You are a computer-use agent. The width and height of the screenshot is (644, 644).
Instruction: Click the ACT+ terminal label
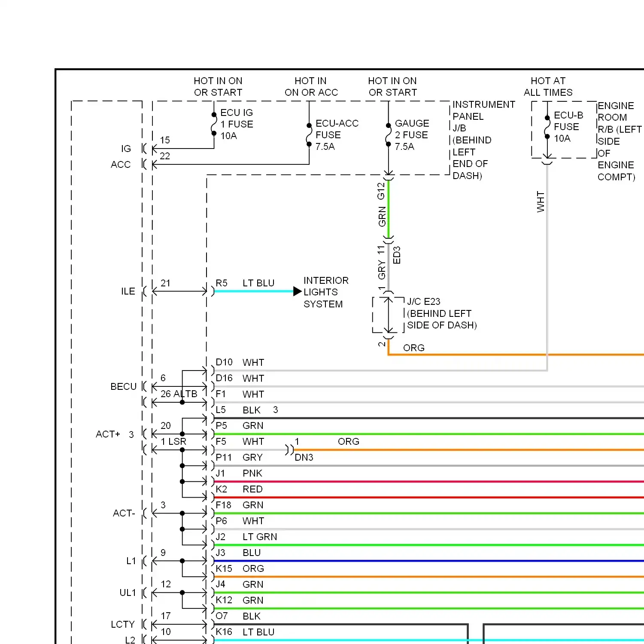[x=108, y=434]
